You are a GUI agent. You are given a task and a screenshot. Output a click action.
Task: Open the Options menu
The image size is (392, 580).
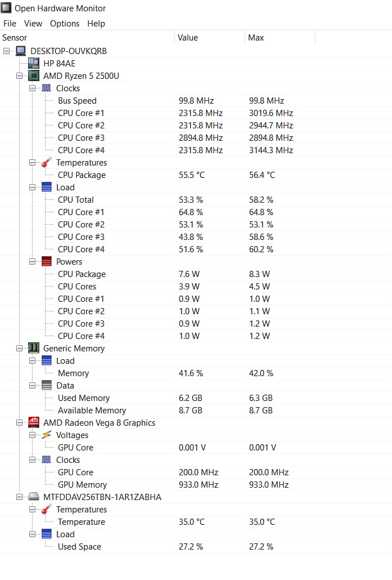click(65, 24)
